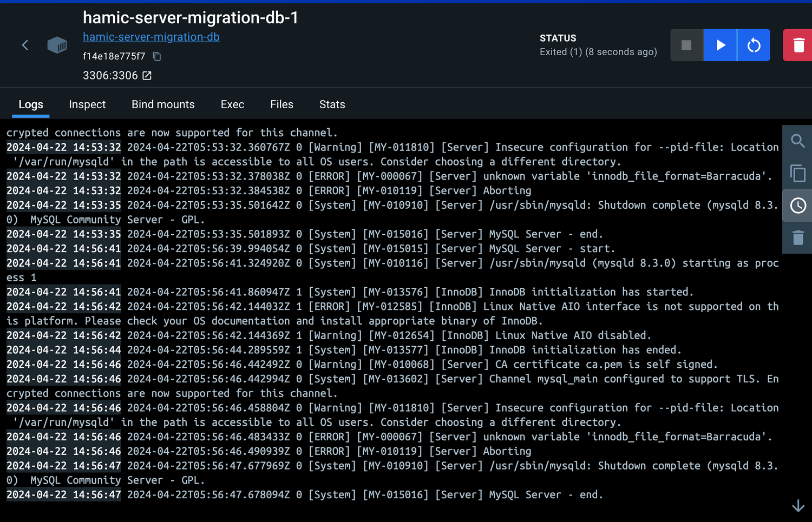
Task: Select the Logs tab
Action: coord(31,104)
